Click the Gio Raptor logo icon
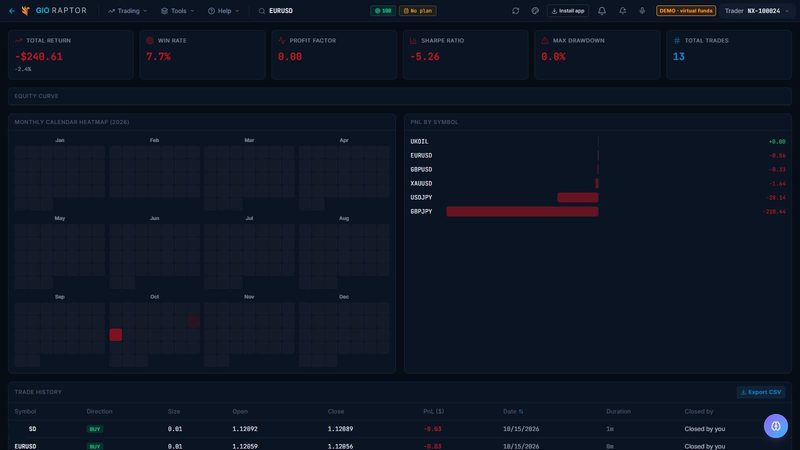 coord(26,11)
